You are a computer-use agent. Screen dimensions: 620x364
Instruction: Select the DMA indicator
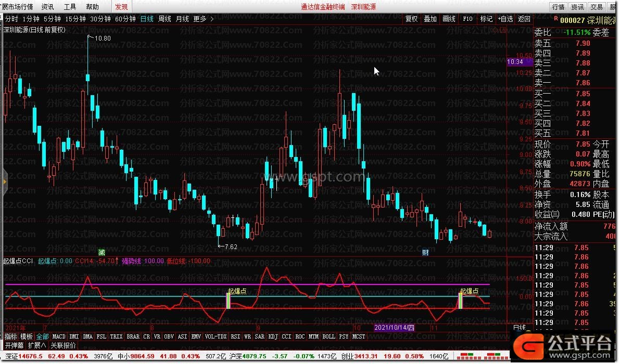tap(88, 337)
